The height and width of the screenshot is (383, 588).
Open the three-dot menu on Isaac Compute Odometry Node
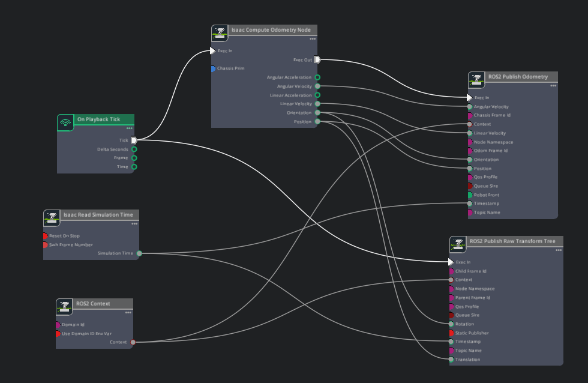(313, 39)
